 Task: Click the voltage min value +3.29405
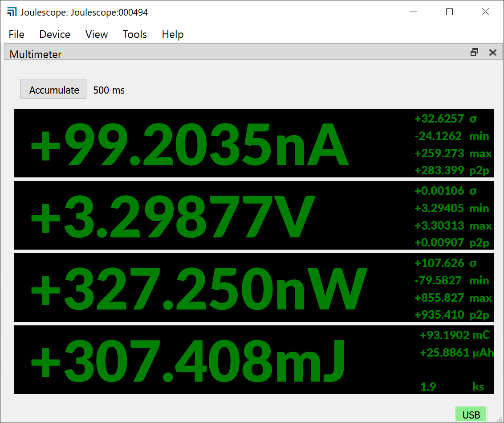[x=439, y=208]
